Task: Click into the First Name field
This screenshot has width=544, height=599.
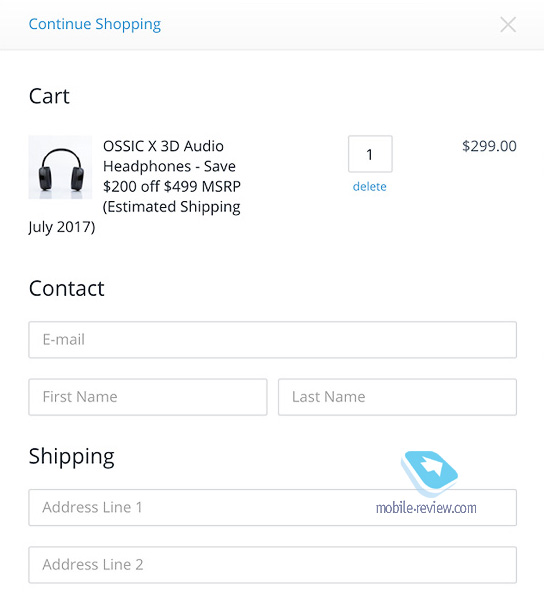Action: 148,397
